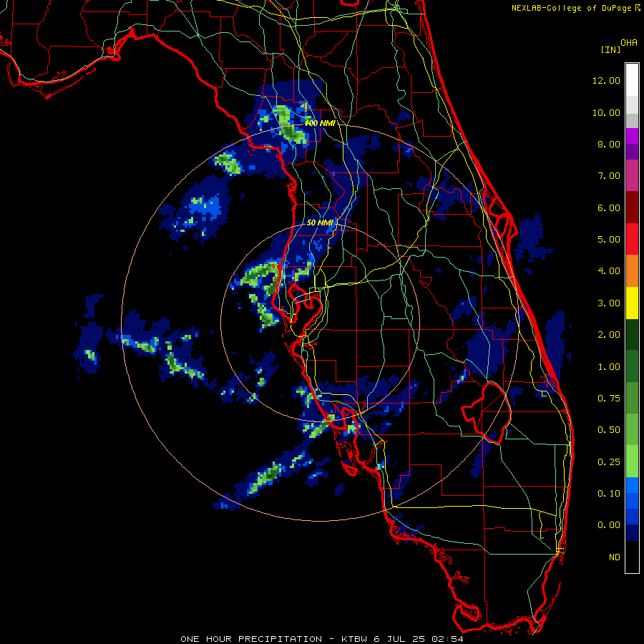Click the 5.00 legend value
Screen dimensions: 644x644
tap(609, 240)
